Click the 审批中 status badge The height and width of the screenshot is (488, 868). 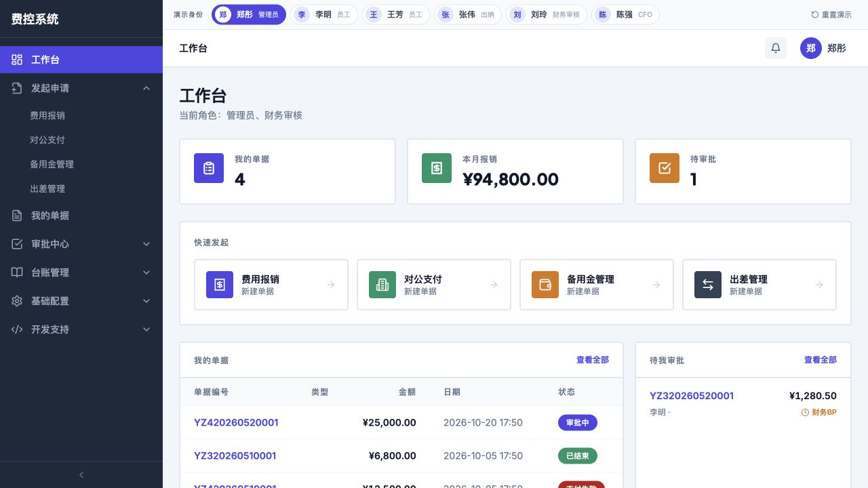coord(578,422)
